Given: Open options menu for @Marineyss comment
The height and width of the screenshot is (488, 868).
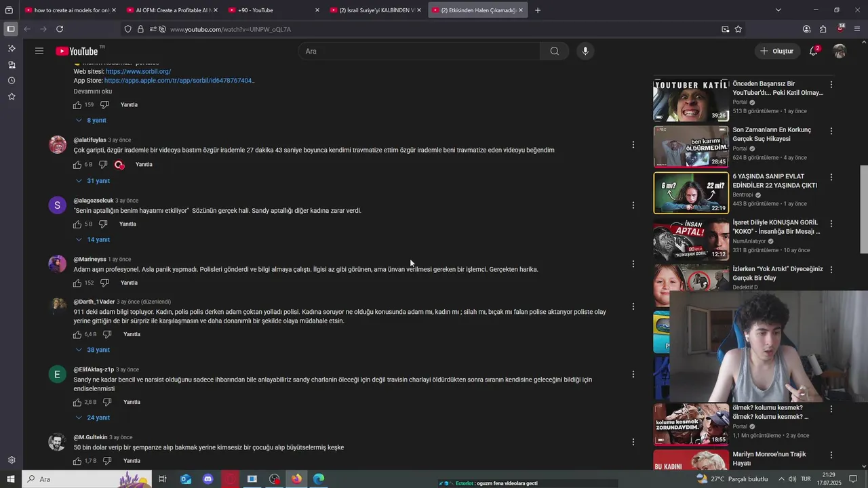Looking at the screenshot, I should (x=633, y=264).
